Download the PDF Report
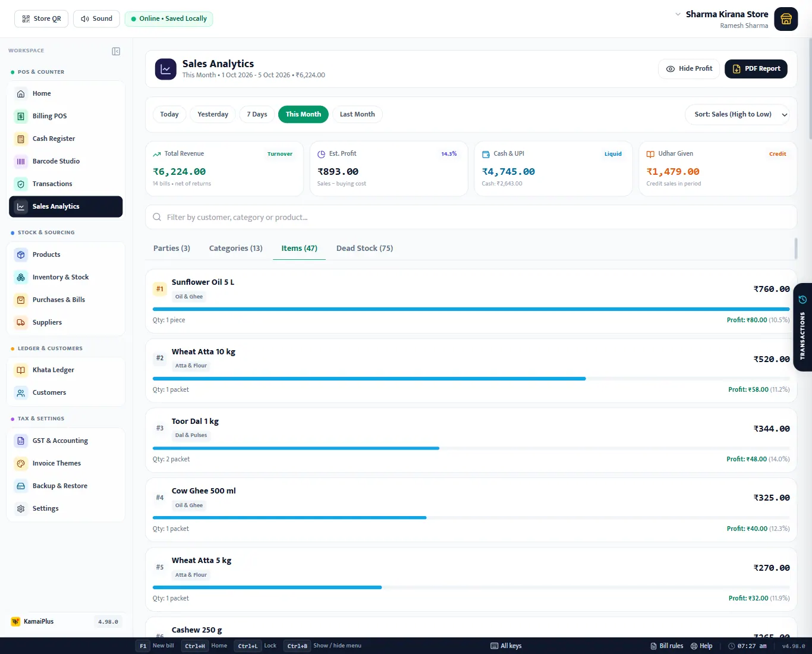812x654 pixels. point(756,69)
